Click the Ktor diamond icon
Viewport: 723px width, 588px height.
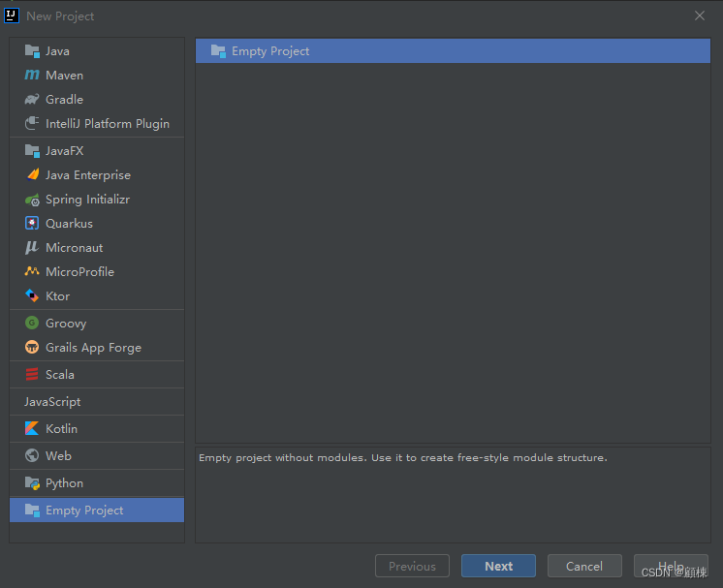point(32,295)
